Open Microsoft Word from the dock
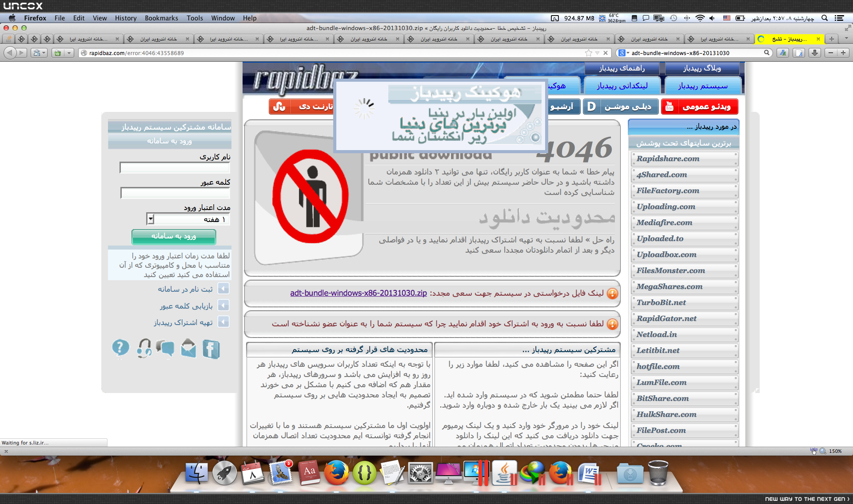The width and height of the screenshot is (853, 504). 589,473
